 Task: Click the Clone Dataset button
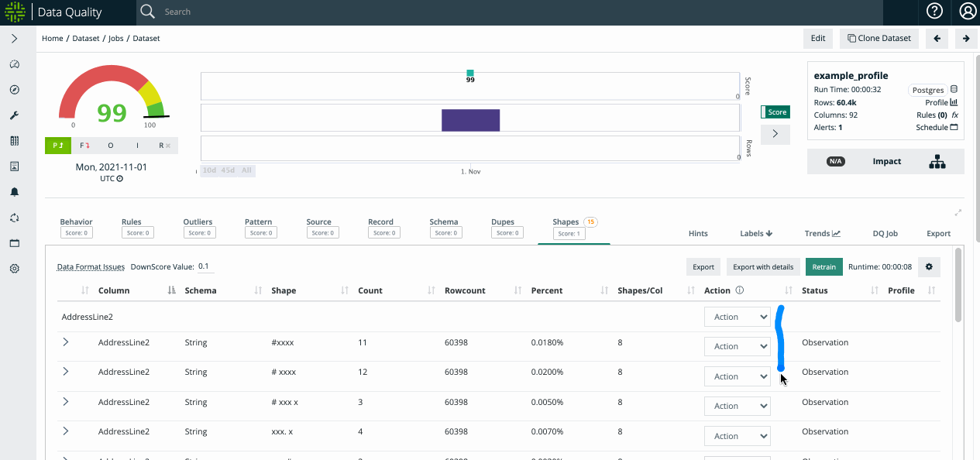coord(879,38)
